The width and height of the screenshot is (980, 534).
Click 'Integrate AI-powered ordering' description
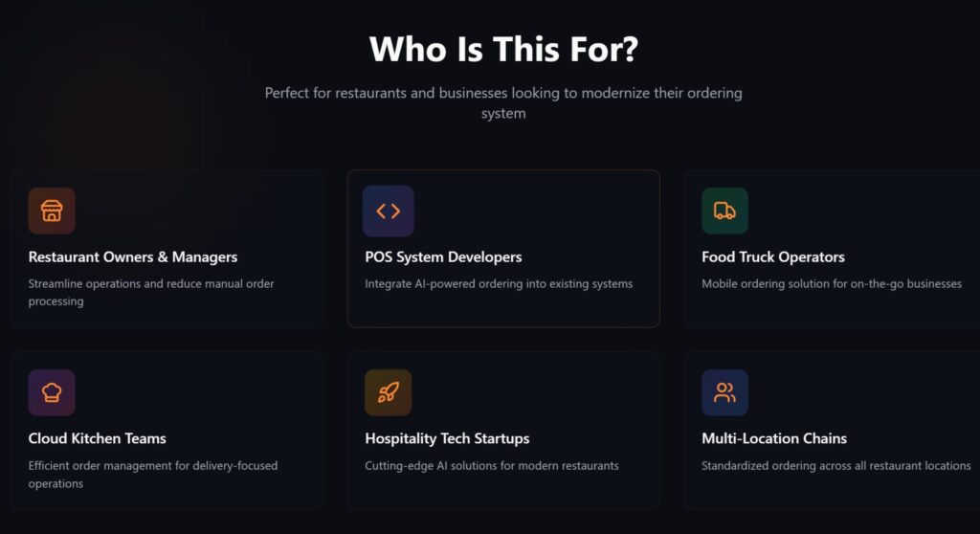[x=499, y=284]
